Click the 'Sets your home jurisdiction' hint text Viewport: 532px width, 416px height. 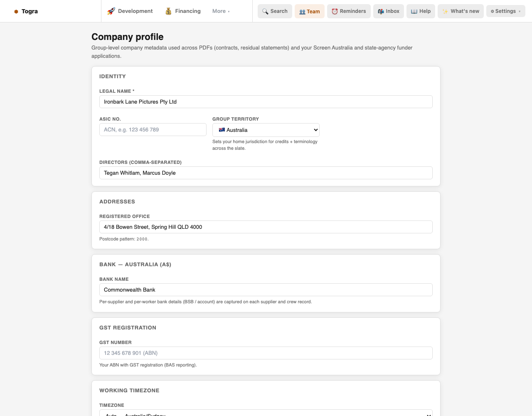click(x=265, y=145)
